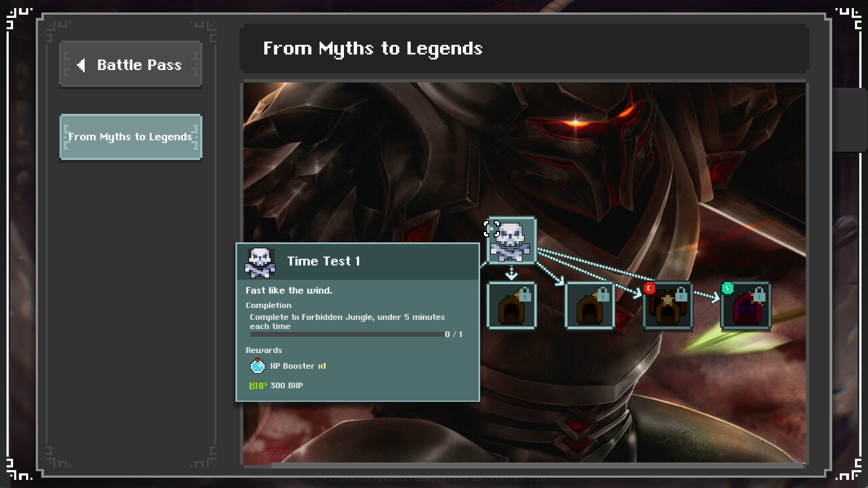This screenshot has width=868, height=488.
Task: Click the green S badge
Action: point(727,288)
